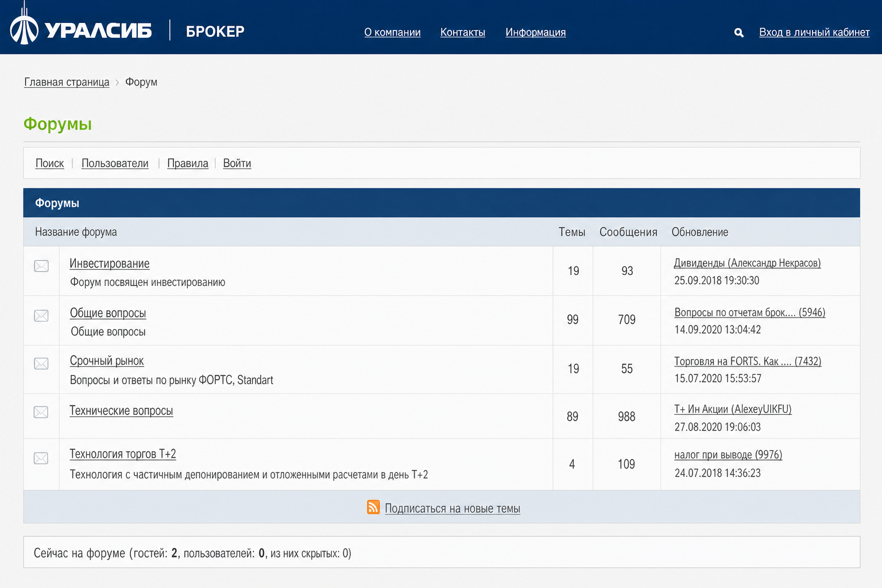Click the green Форумы page heading
The width and height of the screenshot is (882, 588).
point(57,124)
